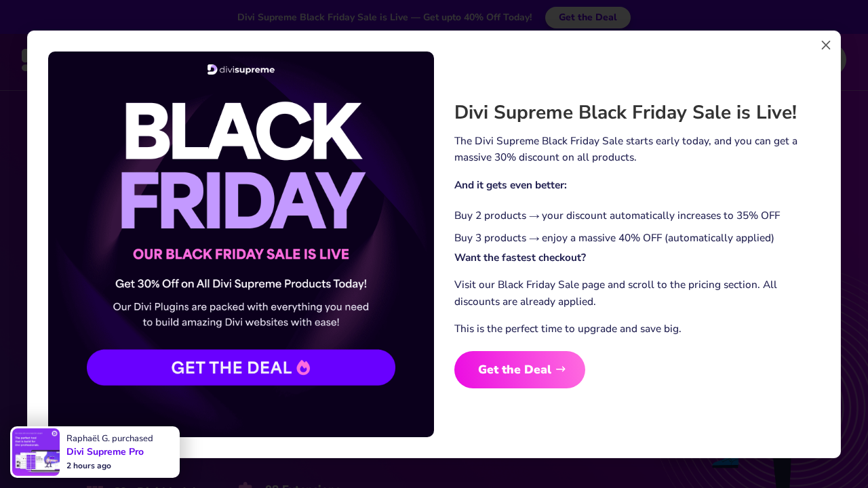Image resolution: width=868 pixels, height=488 pixels.
Task: Close the Black Friday popup
Action: (x=825, y=45)
